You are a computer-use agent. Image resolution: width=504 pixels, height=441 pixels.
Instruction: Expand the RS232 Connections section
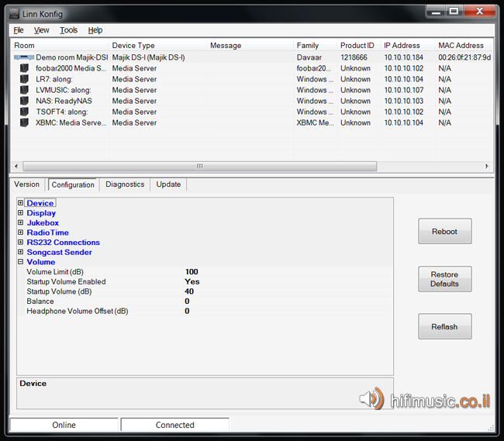point(21,242)
